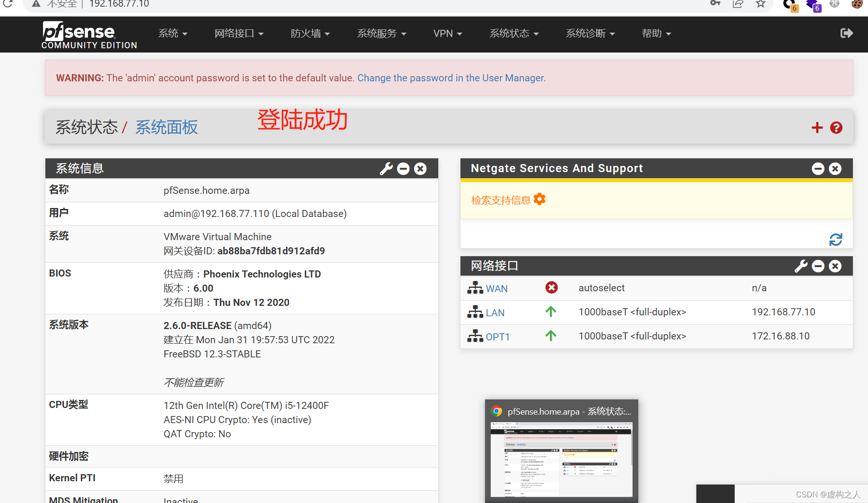The image size is (868, 503).
Task: Click the share page icon in address bar
Action: (738, 4)
